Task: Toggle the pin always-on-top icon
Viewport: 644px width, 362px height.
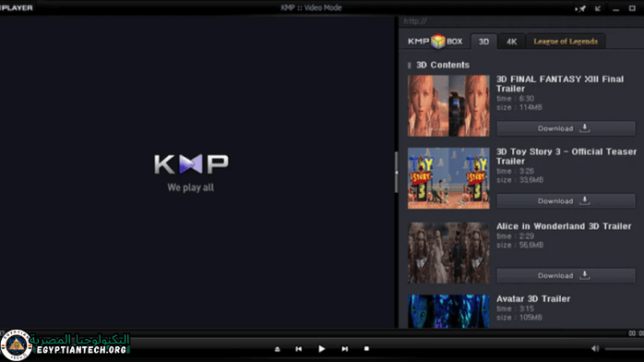Action: (x=580, y=8)
